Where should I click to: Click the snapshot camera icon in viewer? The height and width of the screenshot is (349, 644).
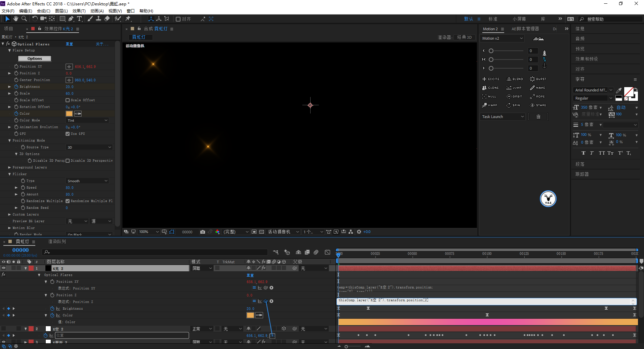tap(203, 232)
